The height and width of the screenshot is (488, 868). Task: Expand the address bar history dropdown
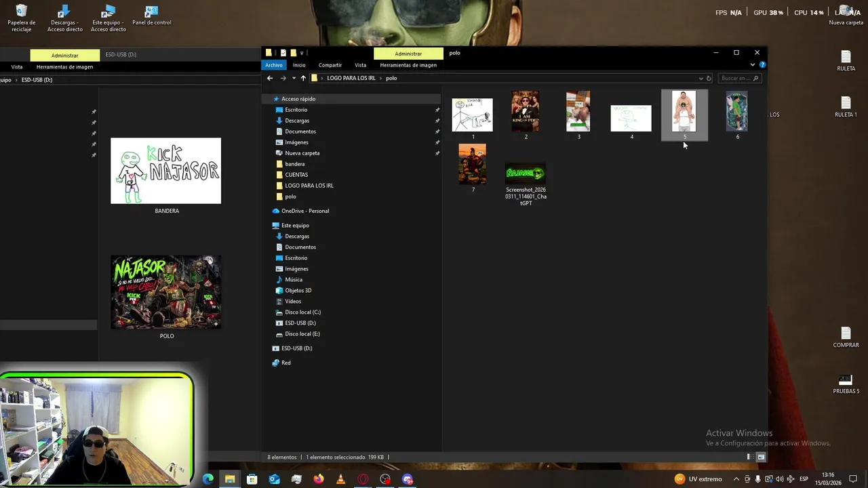pyautogui.click(x=701, y=78)
